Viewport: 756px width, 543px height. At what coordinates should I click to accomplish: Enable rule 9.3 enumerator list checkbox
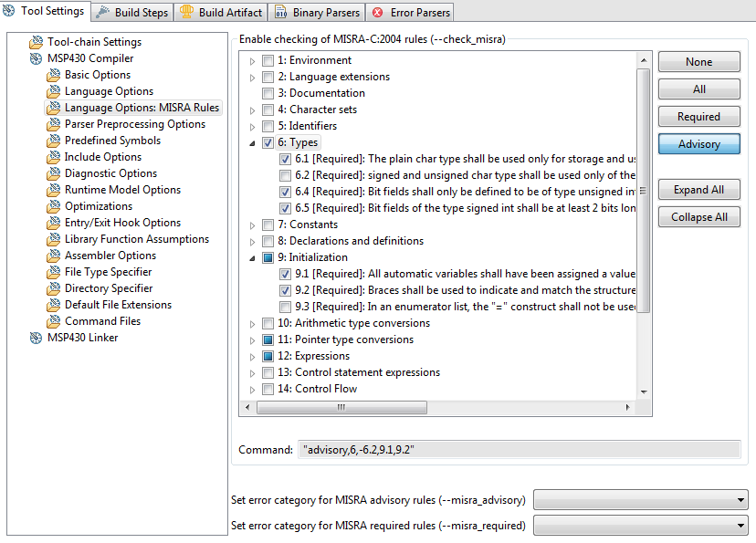(x=285, y=307)
